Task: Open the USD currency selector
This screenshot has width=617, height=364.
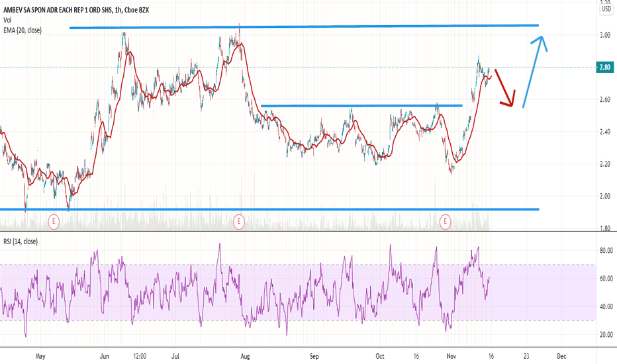Action: coord(606,9)
